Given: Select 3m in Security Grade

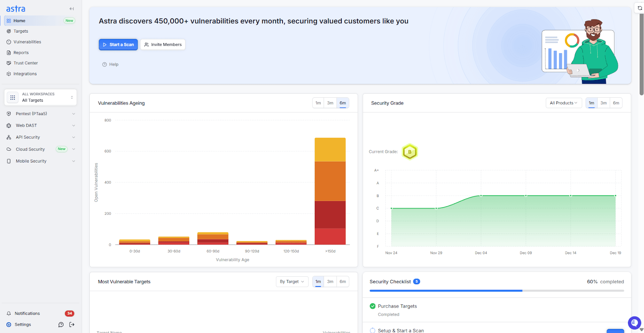Looking at the screenshot, I should click(603, 103).
